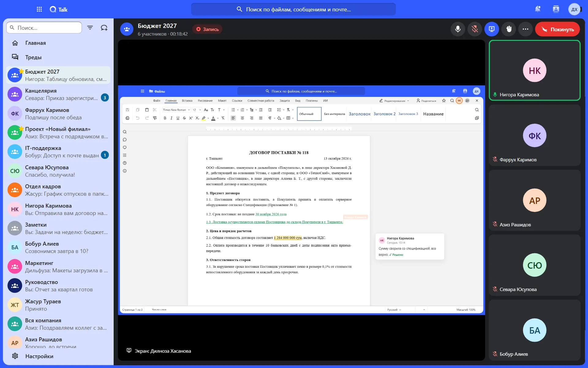Screen dimensions: 588x368
Task: Toggle the microphone in call
Action: 458,29
